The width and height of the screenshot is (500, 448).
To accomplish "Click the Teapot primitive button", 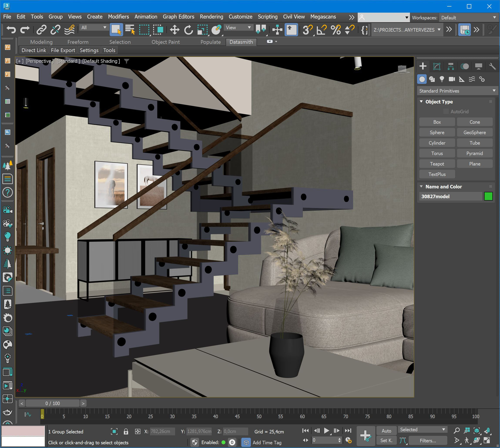I will pyautogui.click(x=437, y=164).
